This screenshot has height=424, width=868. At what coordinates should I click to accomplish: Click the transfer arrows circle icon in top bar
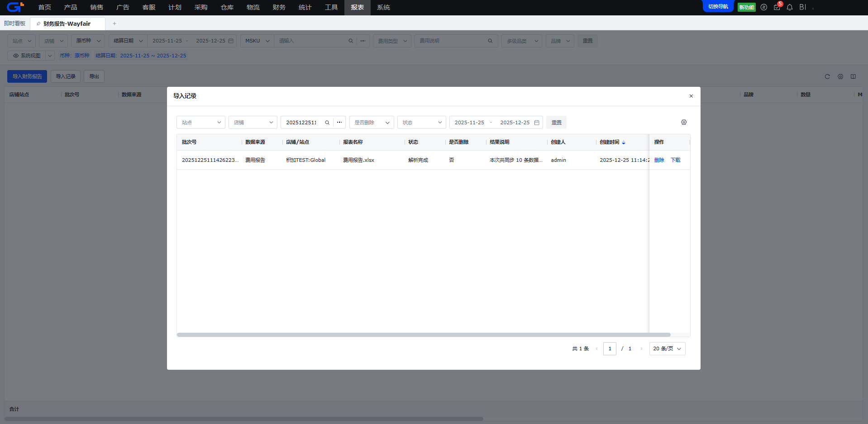click(764, 7)
